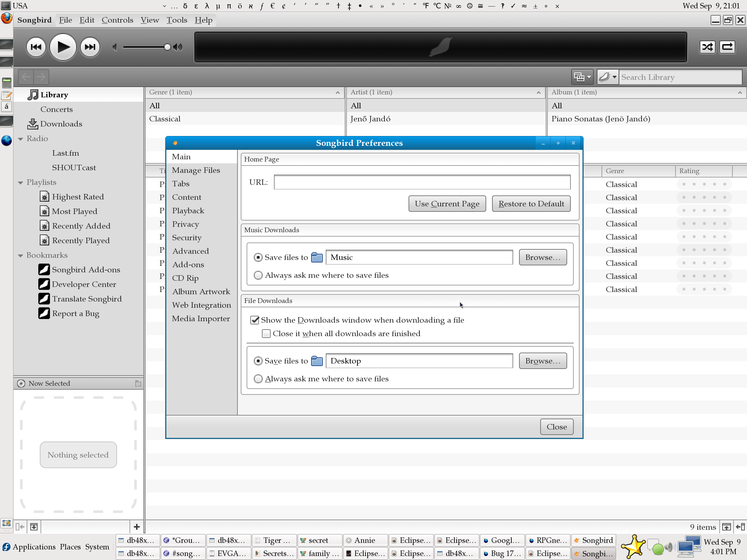
Task: Select Library in the sidebar
Action: pyautogui.click(x=78, y=95)
